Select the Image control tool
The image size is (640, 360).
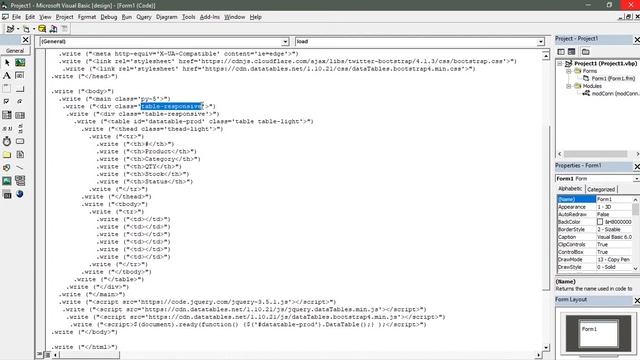[x=7, y=180]
